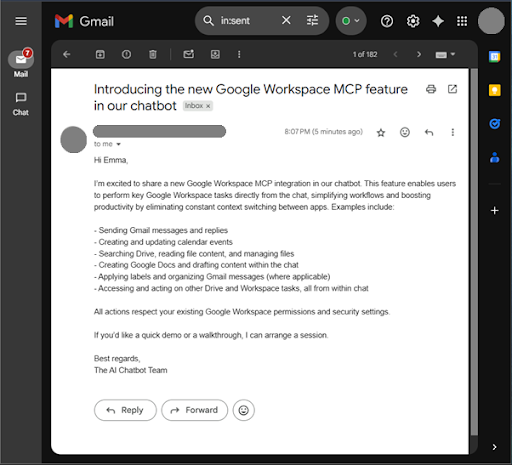Screen dimensions: 512x465
Task: Click the email vertical scrollbar
Action: (x=474, y=252)
